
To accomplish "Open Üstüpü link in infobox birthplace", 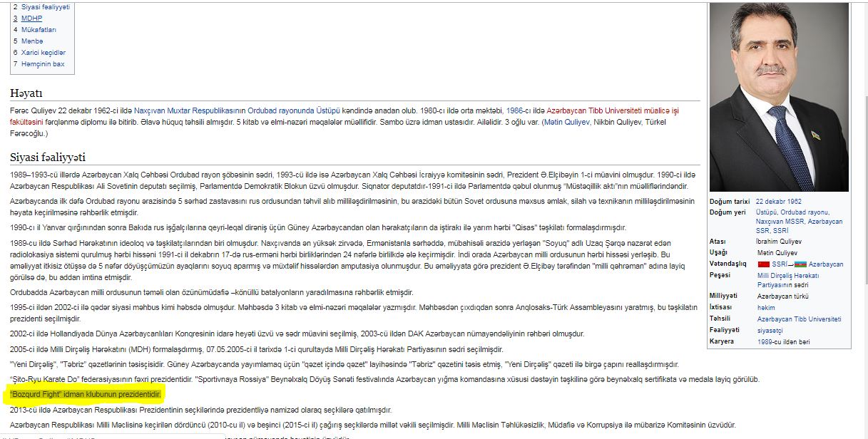I will [x=767, y=212].
